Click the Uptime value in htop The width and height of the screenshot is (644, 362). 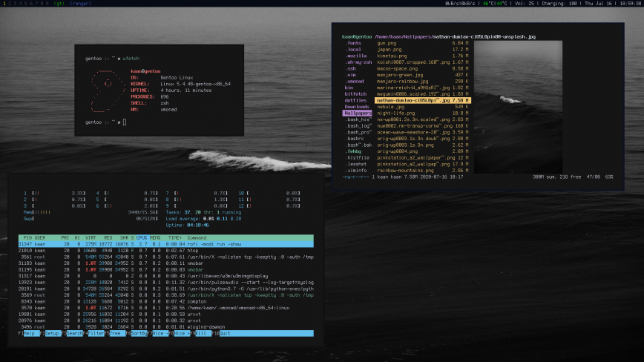197,225
